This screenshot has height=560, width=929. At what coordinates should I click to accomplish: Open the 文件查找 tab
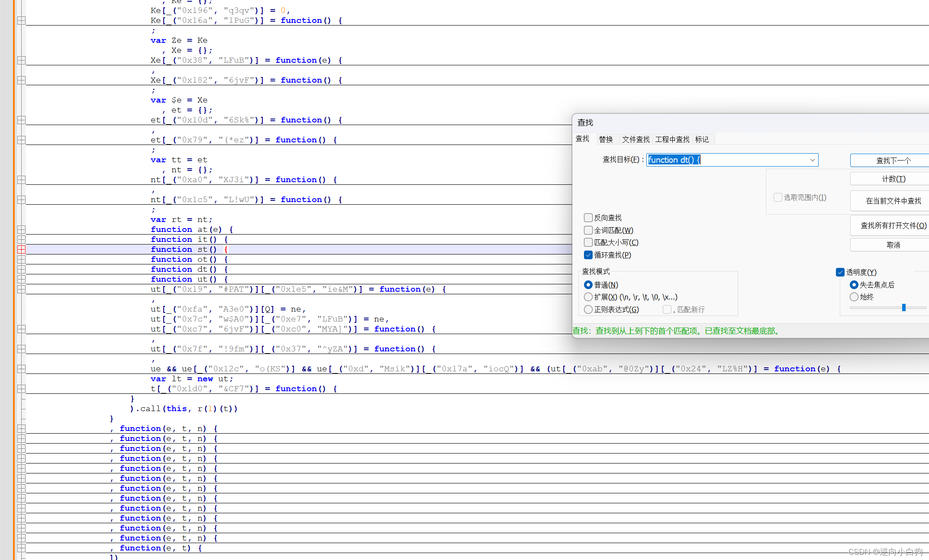635,139
